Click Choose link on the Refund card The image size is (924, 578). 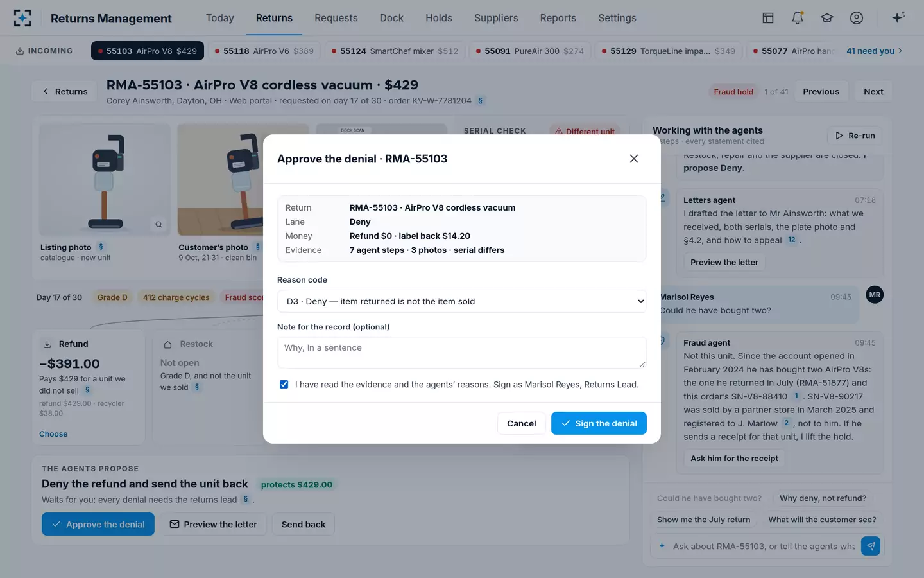53,434
